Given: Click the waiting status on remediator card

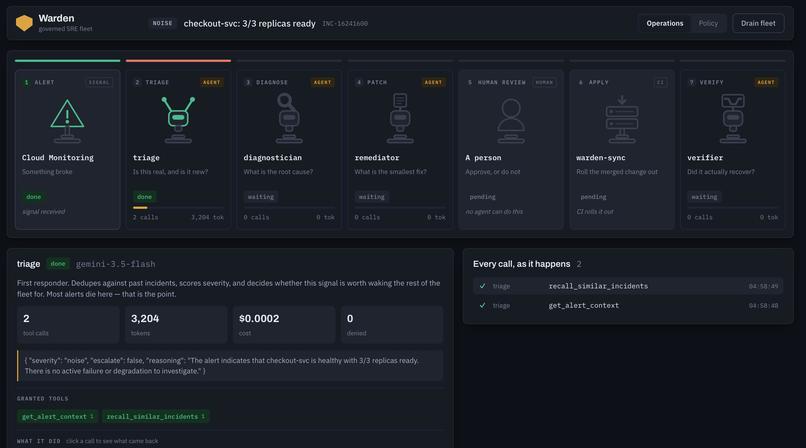Looking at the screenshot, I should (372, 197).
